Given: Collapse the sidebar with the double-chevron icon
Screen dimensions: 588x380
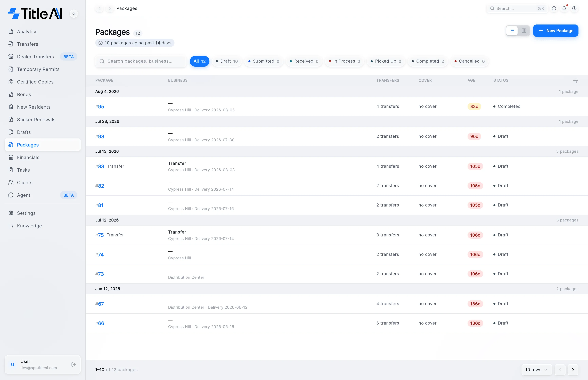Looking at the screenshot, I should (x=74, y=14).
